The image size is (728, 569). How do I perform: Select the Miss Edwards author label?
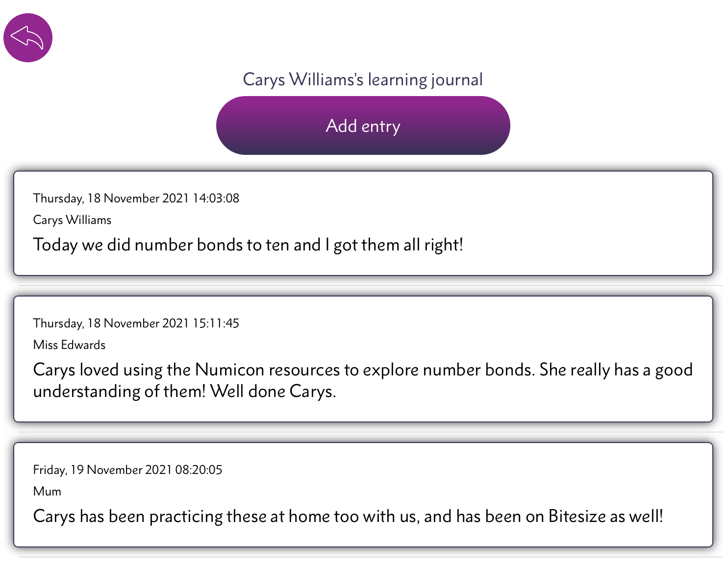69,345
